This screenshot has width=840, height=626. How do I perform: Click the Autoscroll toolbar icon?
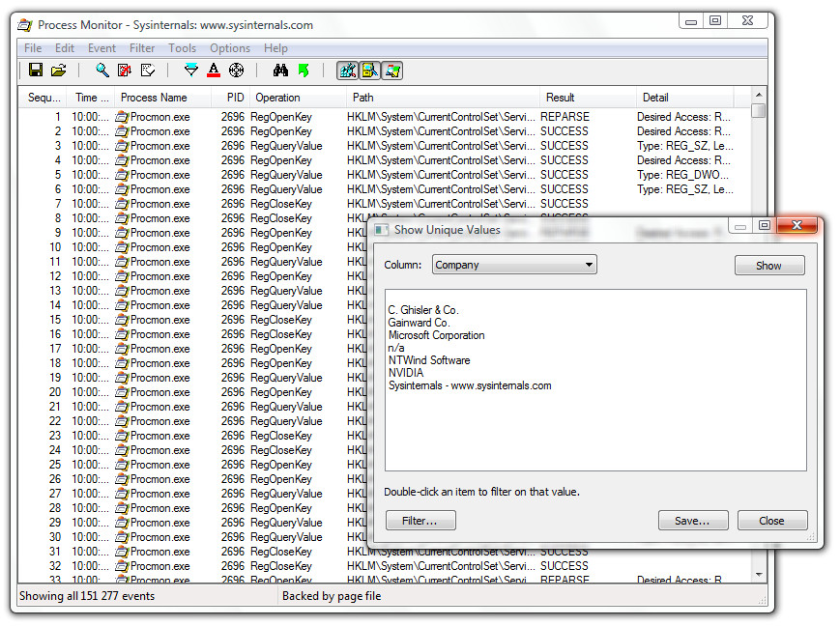pos(125,71)
